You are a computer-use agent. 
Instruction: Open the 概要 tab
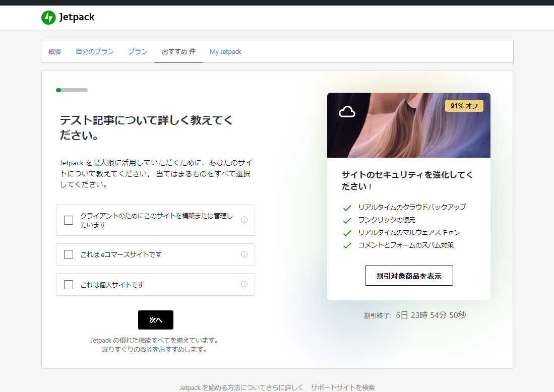click(55, 51)
